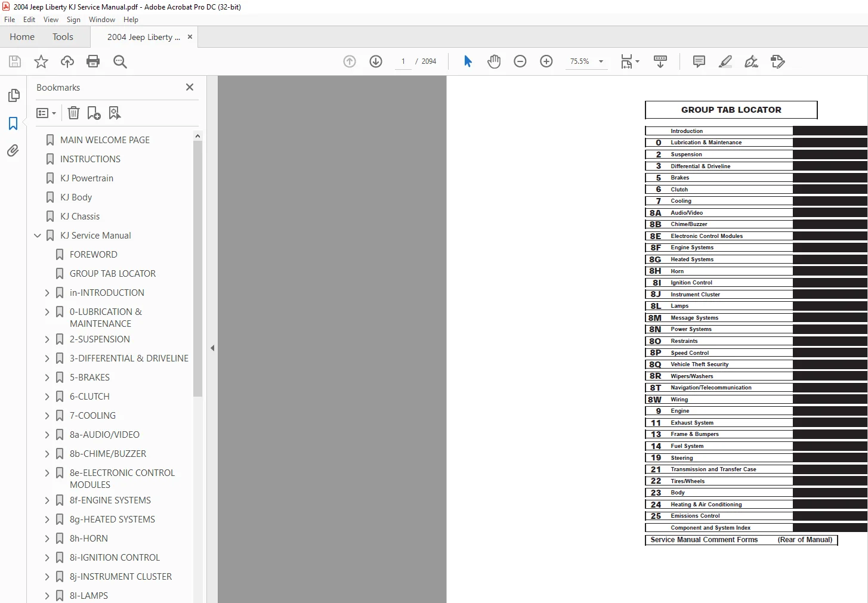Expand the 7-COOLING bookmark
The height and width of the screenshot is (603, 868).
47,416
